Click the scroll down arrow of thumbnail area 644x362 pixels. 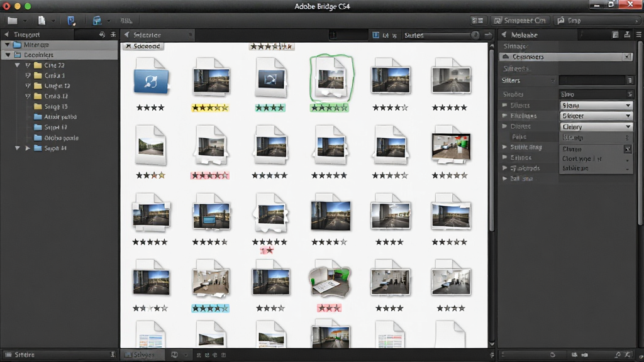coord(492,344)
